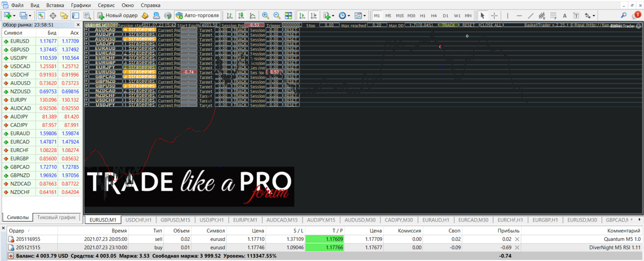Image resolution: width=644 pixels, height=261 pixels.
Task: Select the vertical line drawing tool
Action: coord(508,15)
